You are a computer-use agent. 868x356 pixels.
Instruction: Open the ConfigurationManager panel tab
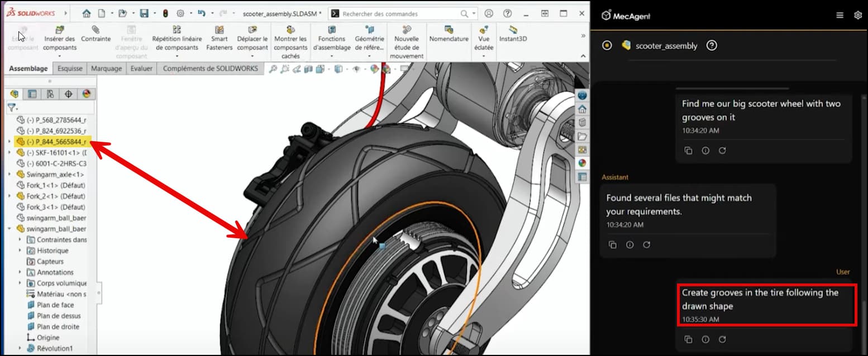coord(50,94)
